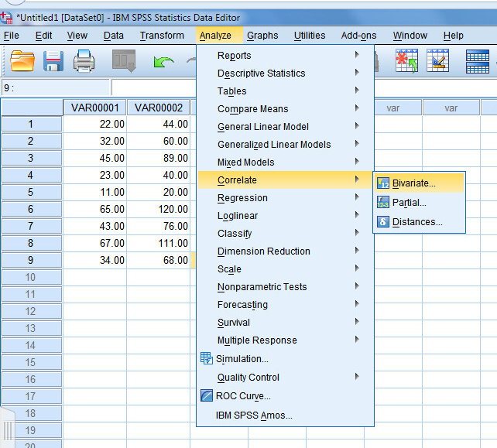
Task: Select row header 9
Action: (x=31, y=260)
